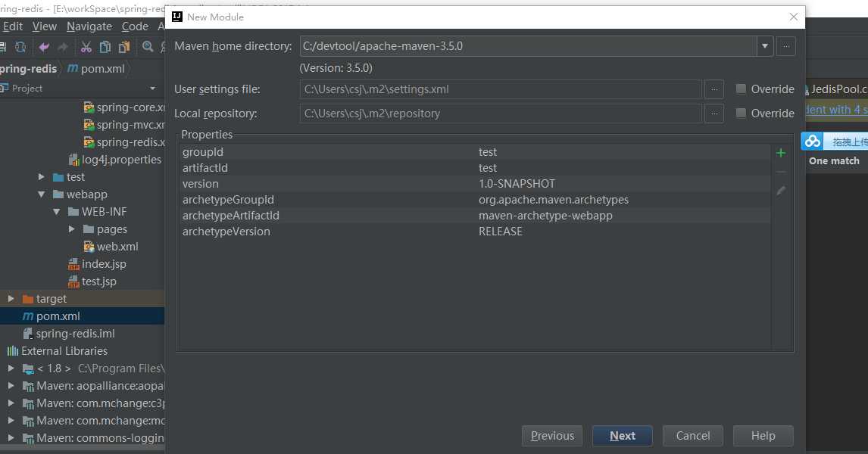Browse for User settings file
This screenshot has width=868, height=454.
[714, 89]
